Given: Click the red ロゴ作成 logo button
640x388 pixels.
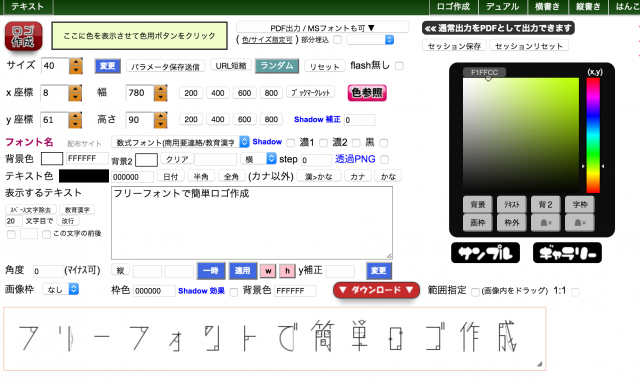Looking at the screenshot, I should point(23,36).
